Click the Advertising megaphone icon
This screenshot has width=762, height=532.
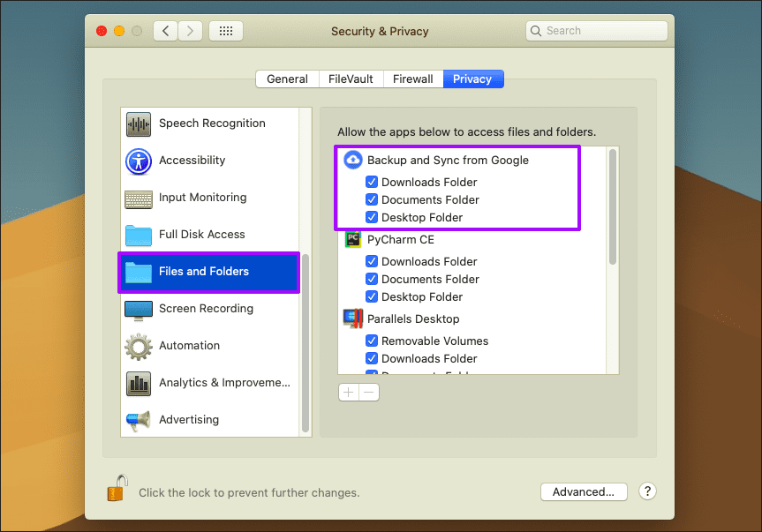(x=139, y=420)
